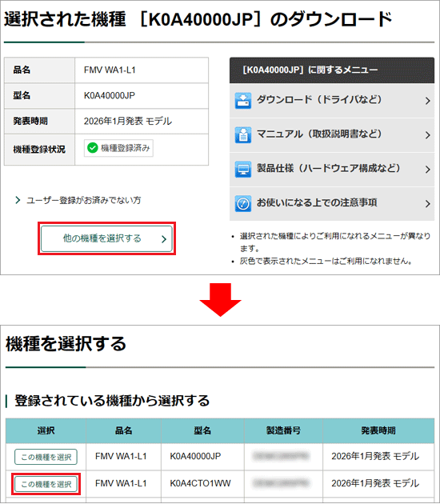Click the 選択 column header
Screen dimensions: 440x504
click(46, 430)
